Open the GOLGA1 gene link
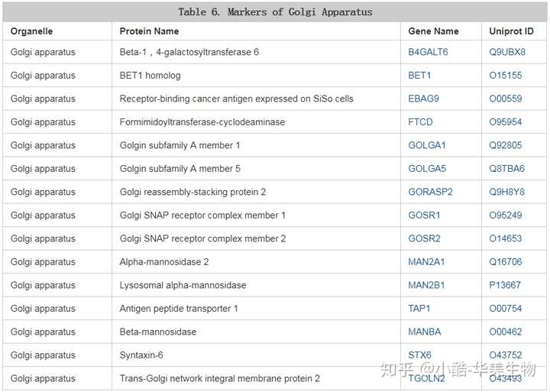The width and height of the screenshot is (550, 392). [x=427, y=145]
